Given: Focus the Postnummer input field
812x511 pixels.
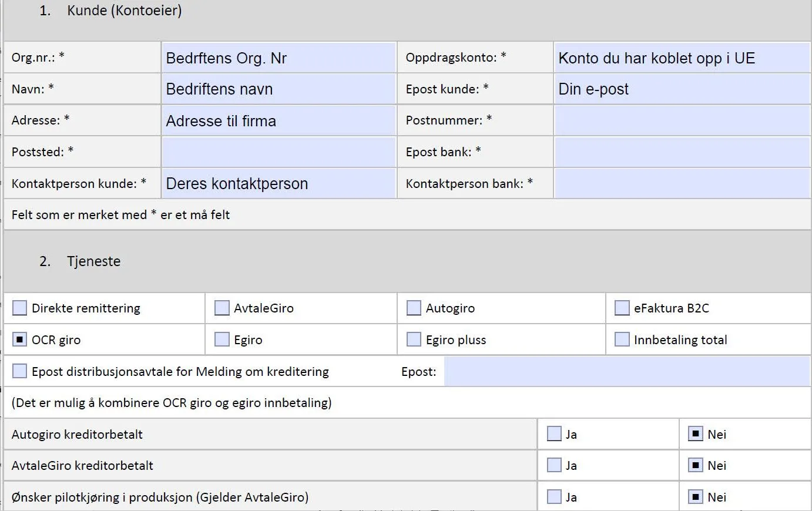Looking at the screenshot, I should [x=682, y=120].
